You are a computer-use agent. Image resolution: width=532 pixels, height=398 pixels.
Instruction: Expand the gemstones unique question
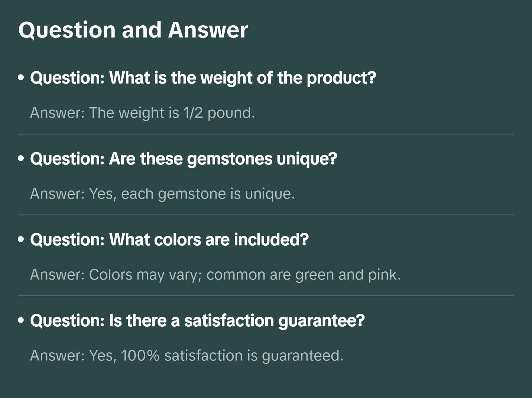click(x=184, y=159)
